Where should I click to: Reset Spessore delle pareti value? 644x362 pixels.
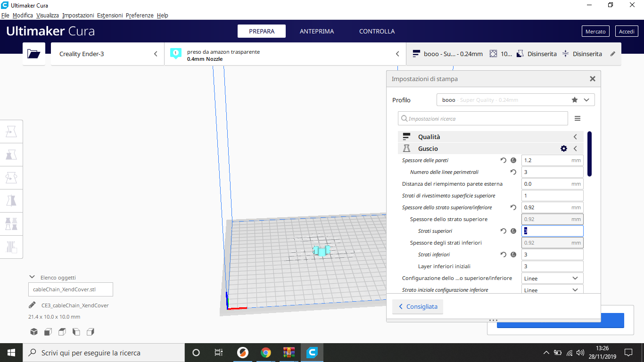coord(504,160)
